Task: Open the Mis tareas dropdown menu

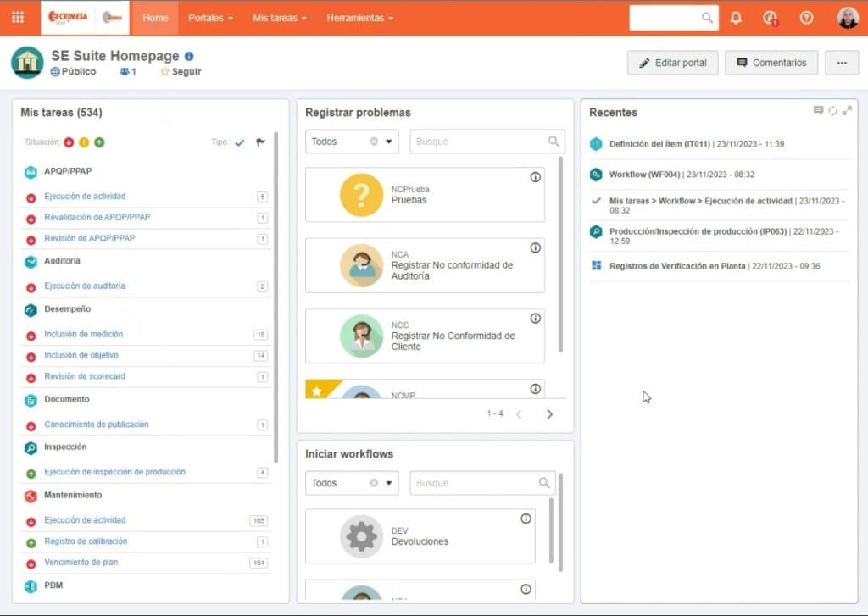Action: [280, 18]
